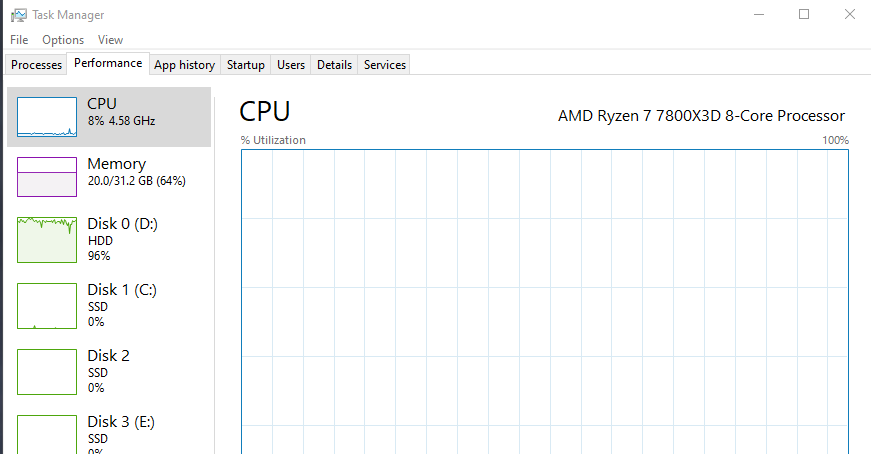Select the Disk 1 (C:) mini graph

47,306
